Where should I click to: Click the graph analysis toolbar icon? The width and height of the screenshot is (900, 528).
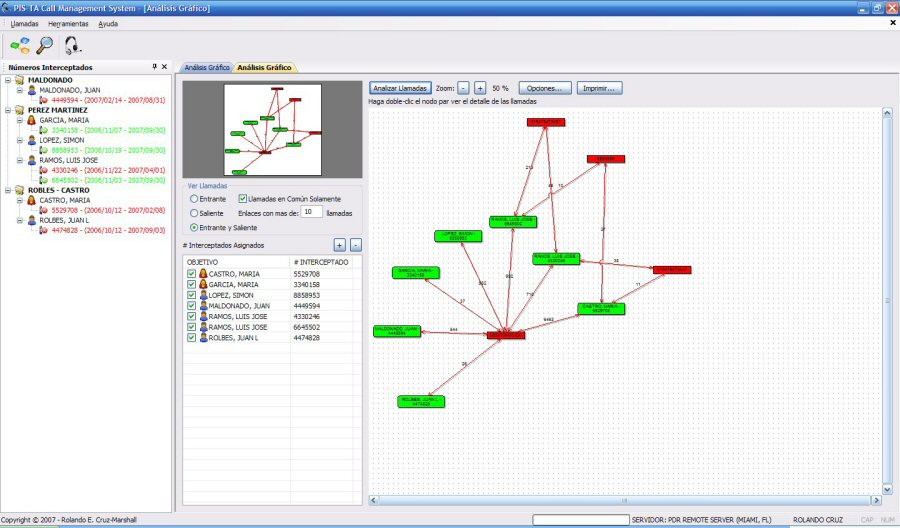tap(20, 45)
